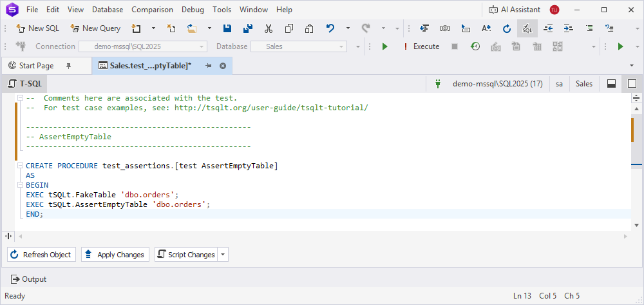
Task: Click the editor split handle above the scrollbar
Action: click(636, 98)
